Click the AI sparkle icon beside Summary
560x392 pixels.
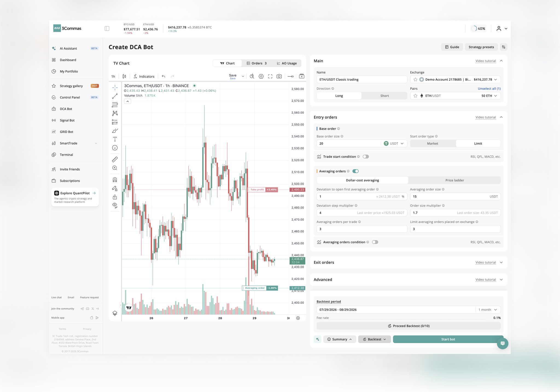[x=317, y=339]
